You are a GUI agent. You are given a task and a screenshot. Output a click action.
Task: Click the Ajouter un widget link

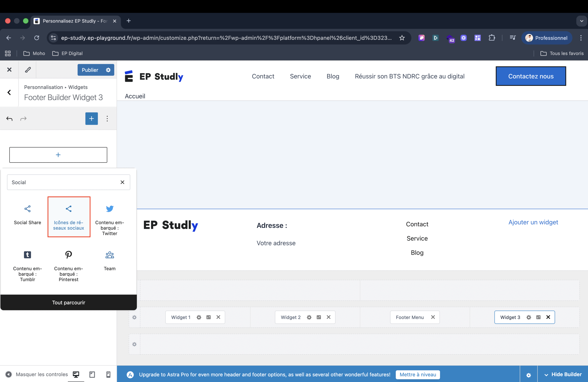click(533, 222)
